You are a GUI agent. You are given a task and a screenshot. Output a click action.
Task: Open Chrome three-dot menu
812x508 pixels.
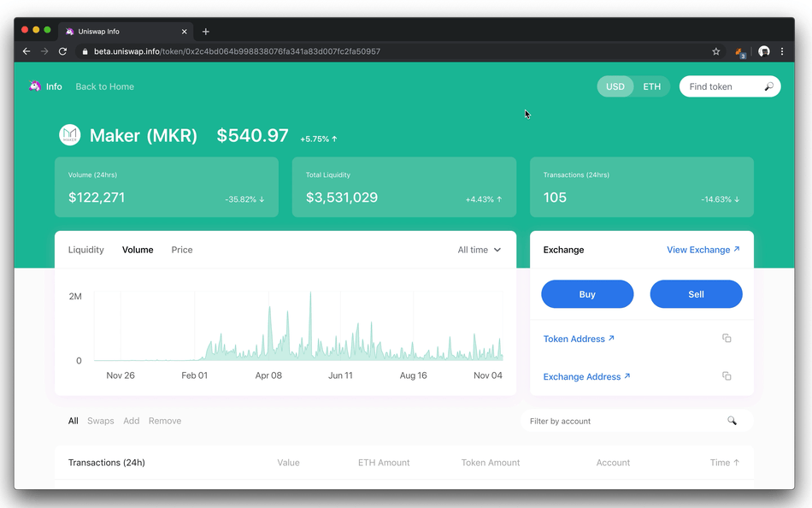point(782,51)
